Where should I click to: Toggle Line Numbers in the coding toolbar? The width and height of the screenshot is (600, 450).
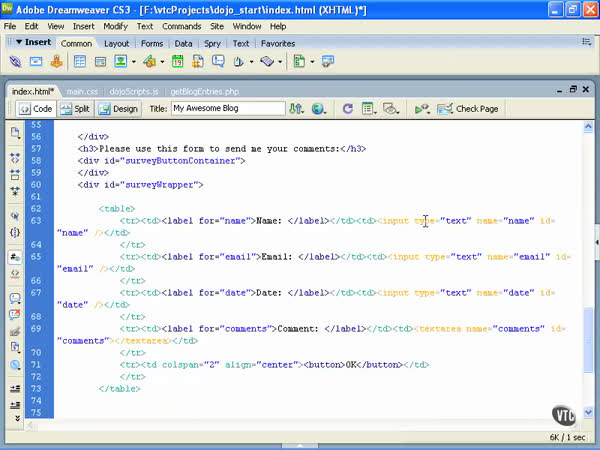15,257
